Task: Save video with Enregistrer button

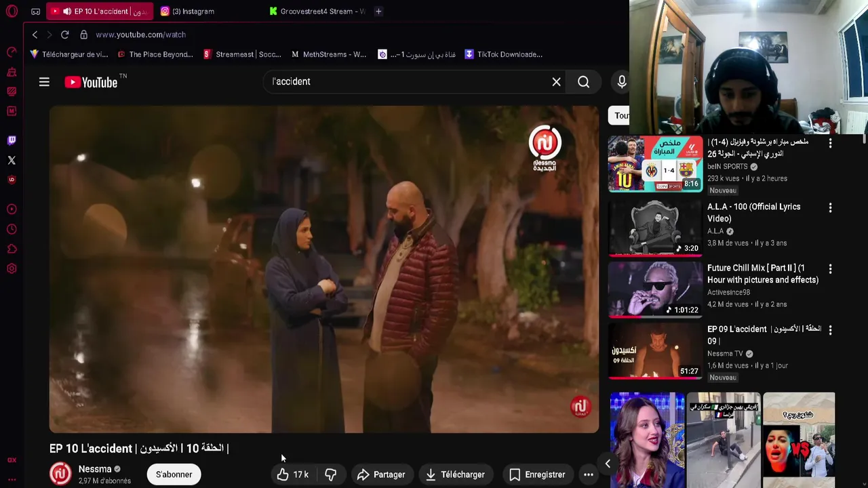Action: click(537, 474)
